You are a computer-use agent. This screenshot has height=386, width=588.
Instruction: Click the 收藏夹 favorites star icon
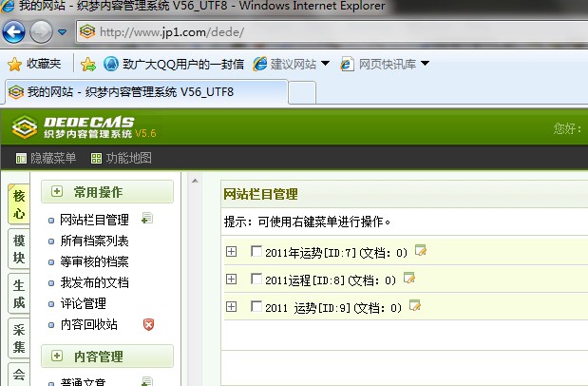tap(14, 64)
